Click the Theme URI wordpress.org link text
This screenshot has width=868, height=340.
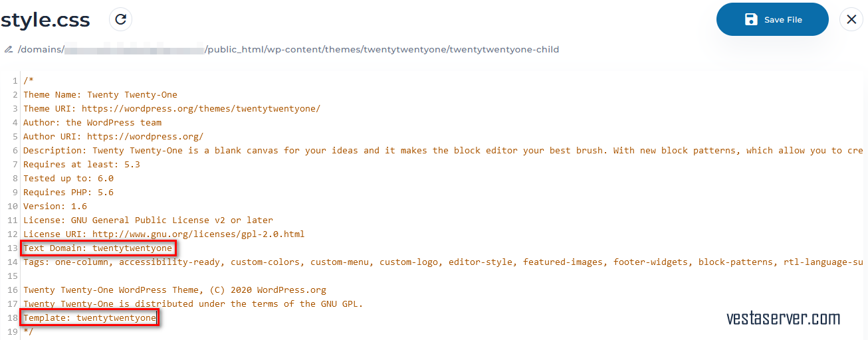point(201,108)
